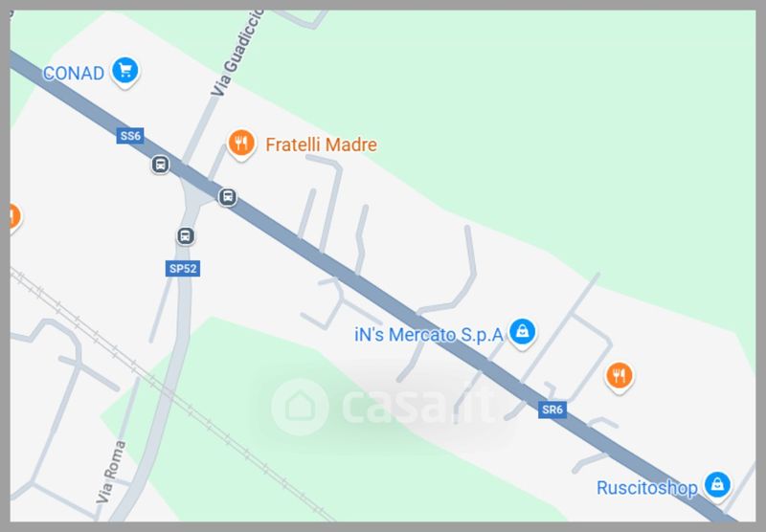Viewport: 766px width, 532px height.
Task: Select the bus stop icon right of junction
Action: [x=227, y=197]
